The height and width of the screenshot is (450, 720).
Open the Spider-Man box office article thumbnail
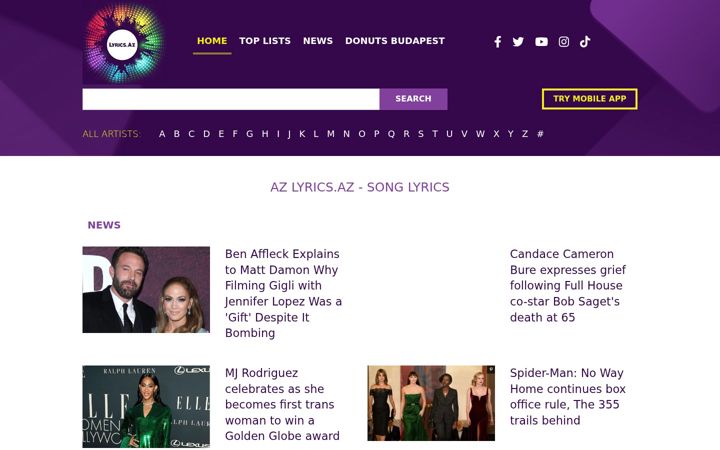click(431, 403)
